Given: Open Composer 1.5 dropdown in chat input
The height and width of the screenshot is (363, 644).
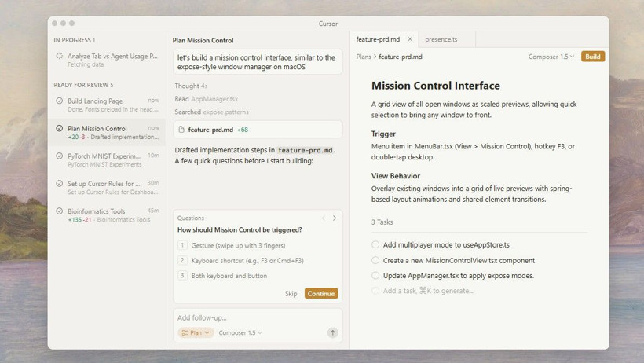Looking at the screenshot, I should [x=240, y=333].
